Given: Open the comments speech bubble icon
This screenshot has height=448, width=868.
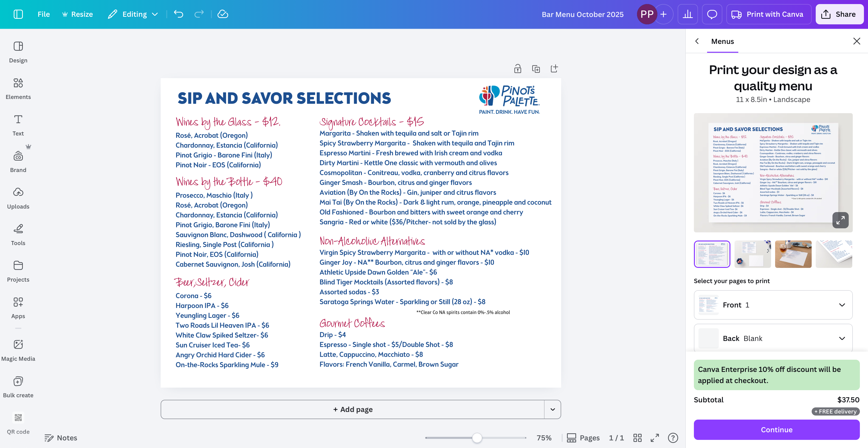Looking at the screenshot, I should click(712, 14).
